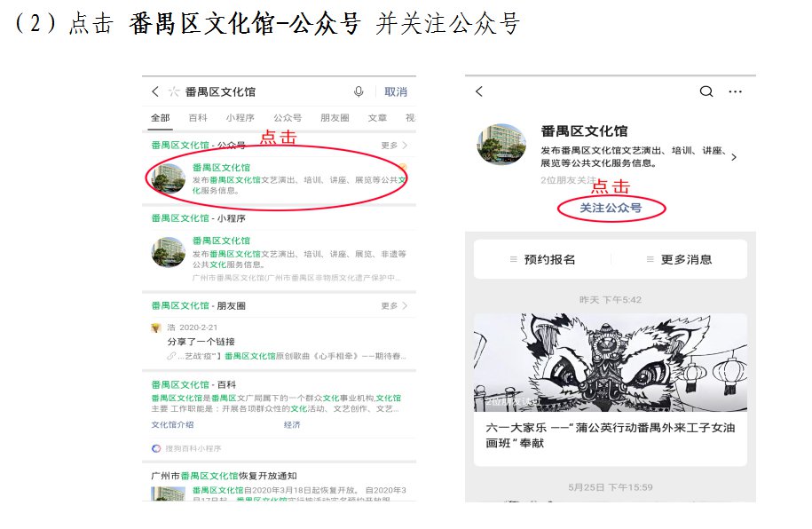This screenshot has width=812, height=529.
Task: Tap the 番禺区文化馆 mini program result avatar
Action: (x=169, y=252)
